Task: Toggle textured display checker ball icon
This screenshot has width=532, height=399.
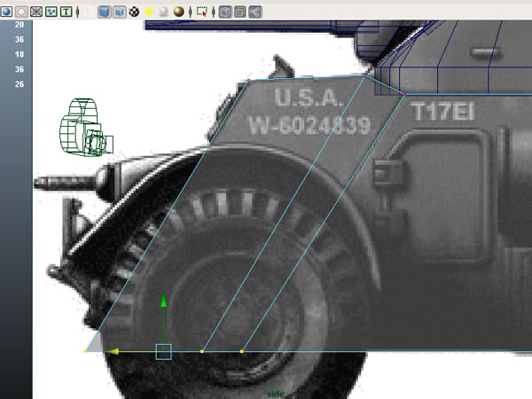Action: [134, 12]
